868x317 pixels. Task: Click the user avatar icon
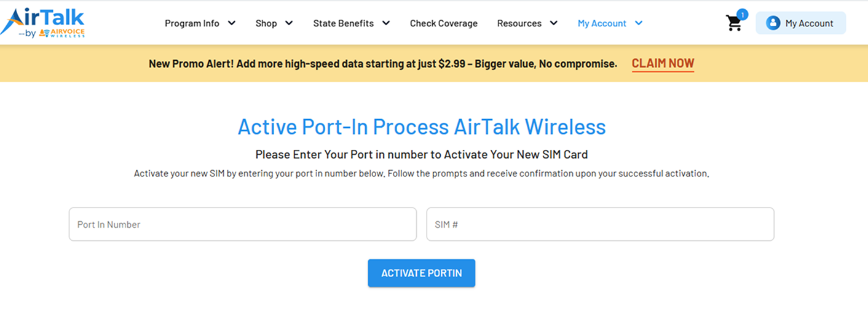click(x=773, y=23)
